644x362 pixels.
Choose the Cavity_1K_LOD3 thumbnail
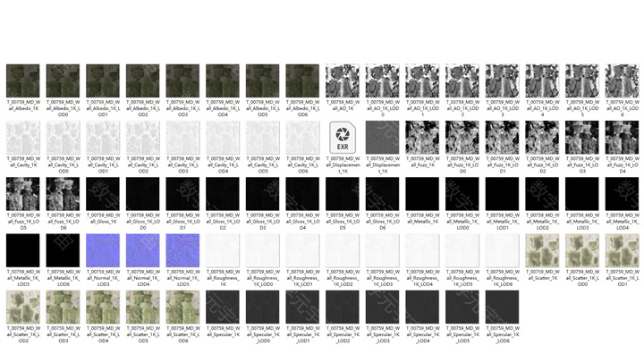point(182,137)
